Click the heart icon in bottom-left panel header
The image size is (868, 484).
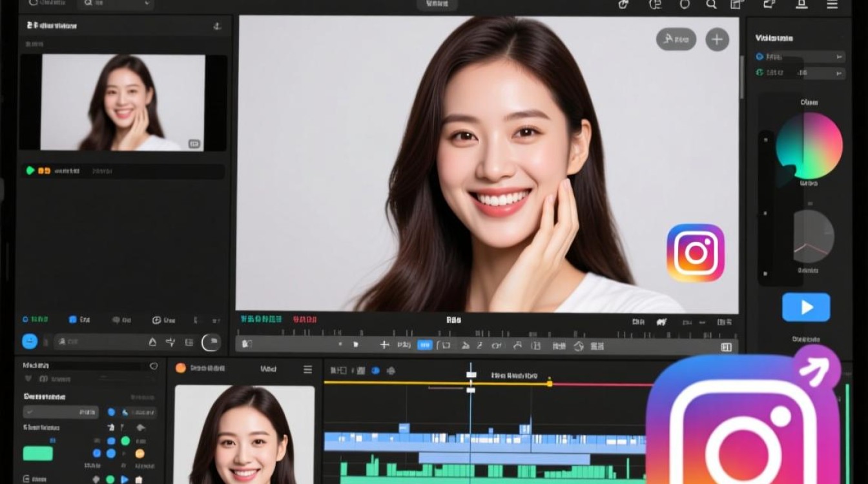coord(153,366)
